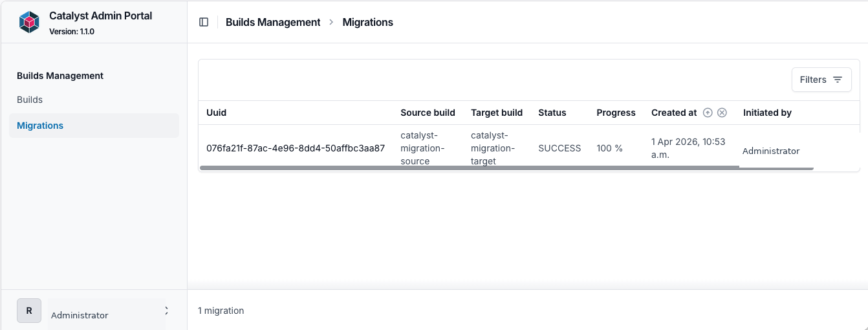
Task: Click the 1 Apr 2026, 10:53 a.m. date cell
Action: [x=688, y=148]
